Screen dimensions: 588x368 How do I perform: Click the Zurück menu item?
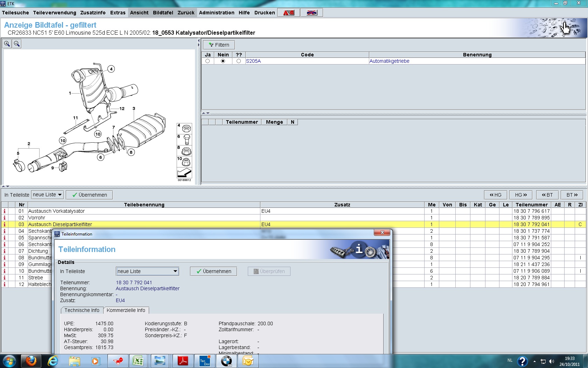[x=186, y=13]
